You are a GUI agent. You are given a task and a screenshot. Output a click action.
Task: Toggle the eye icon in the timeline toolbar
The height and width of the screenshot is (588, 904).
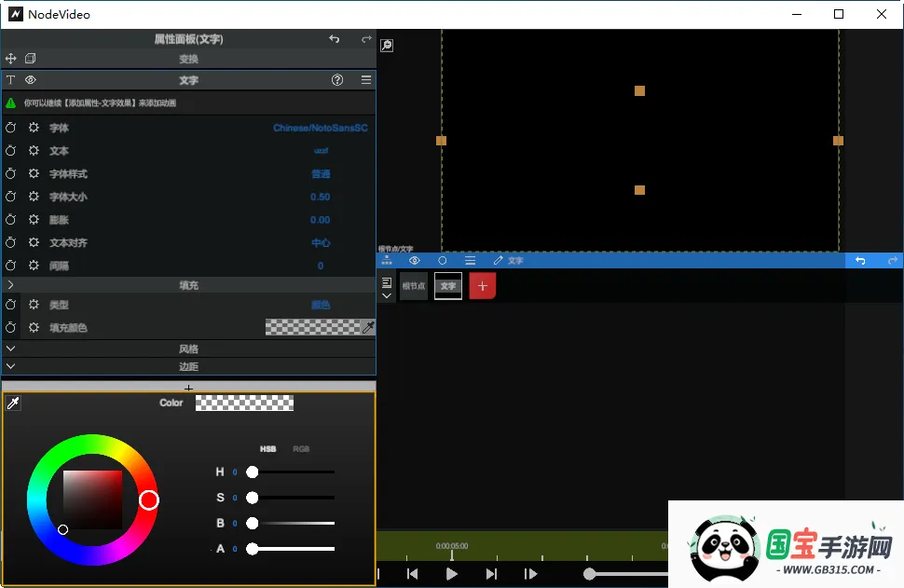[415, 261]
